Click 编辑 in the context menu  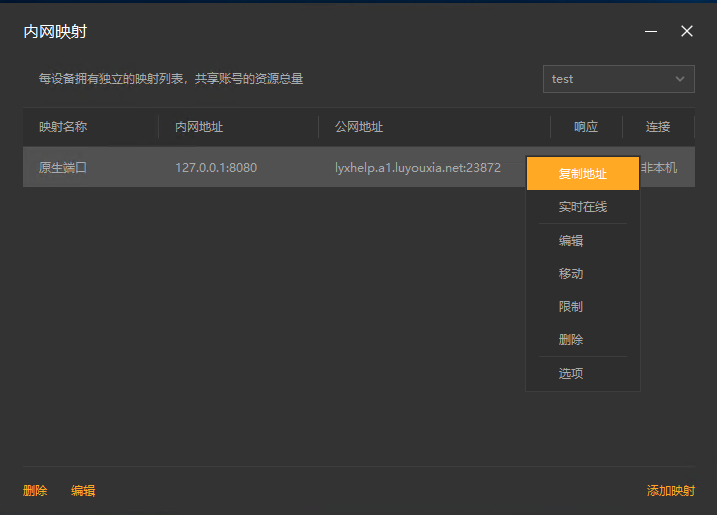(583, 240)
